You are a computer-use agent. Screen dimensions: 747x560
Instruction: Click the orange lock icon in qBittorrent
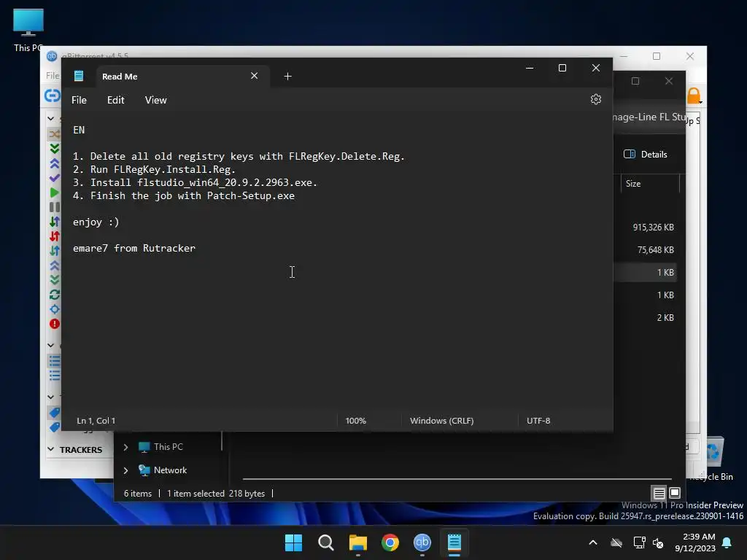tap(694, 96)
